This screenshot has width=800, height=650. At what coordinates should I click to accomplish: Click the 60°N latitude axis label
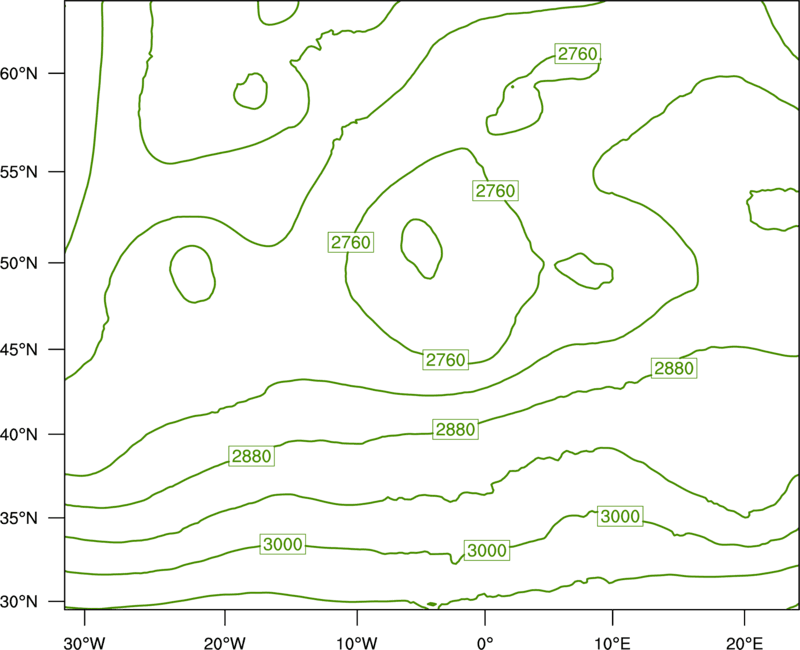click(19, 74)
